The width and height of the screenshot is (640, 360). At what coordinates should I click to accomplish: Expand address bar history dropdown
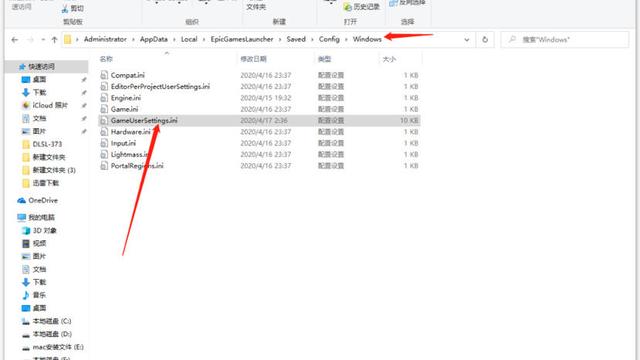click(467, 40)
